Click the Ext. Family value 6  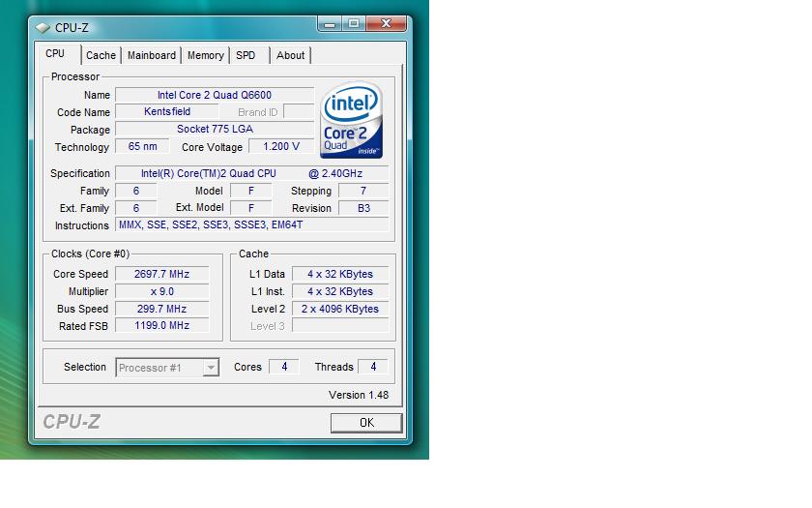[x=135, y=208]
